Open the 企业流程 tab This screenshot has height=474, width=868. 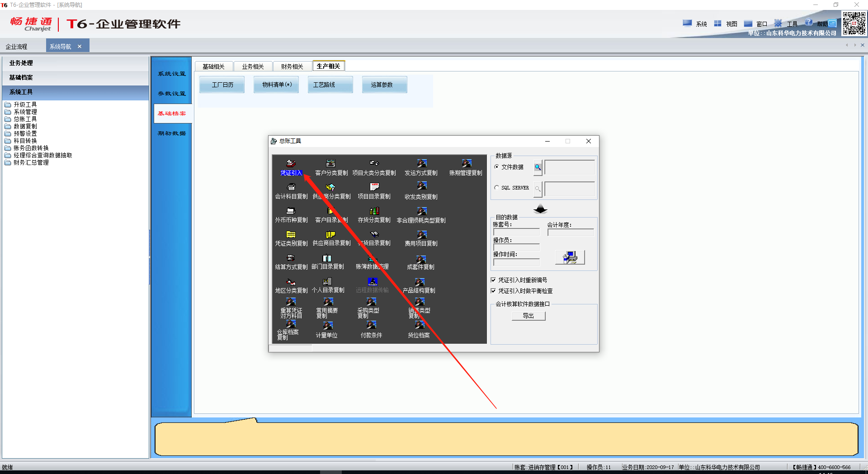[17, 46]
